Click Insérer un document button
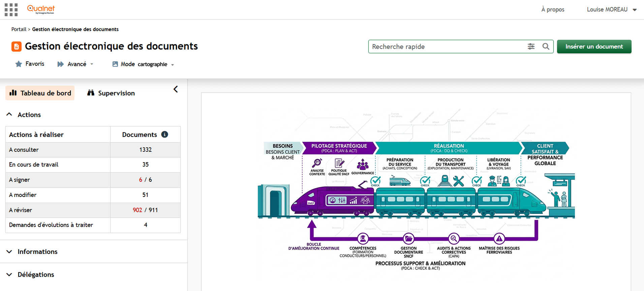The height and width of the screenshot is (291, 644). pyautogui.click(x=594, y=47)
